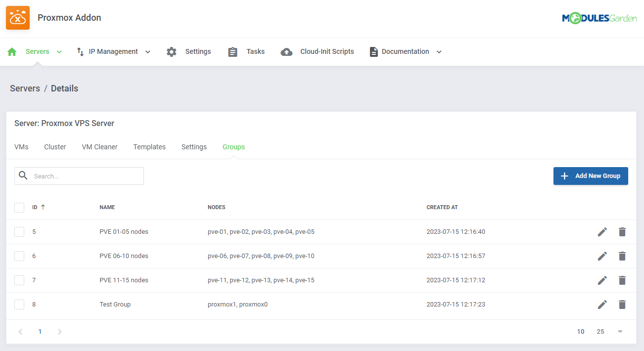Expand the Documentation dropdown chevron
This screenshot has height=351, width=644.
coord(439,52)
